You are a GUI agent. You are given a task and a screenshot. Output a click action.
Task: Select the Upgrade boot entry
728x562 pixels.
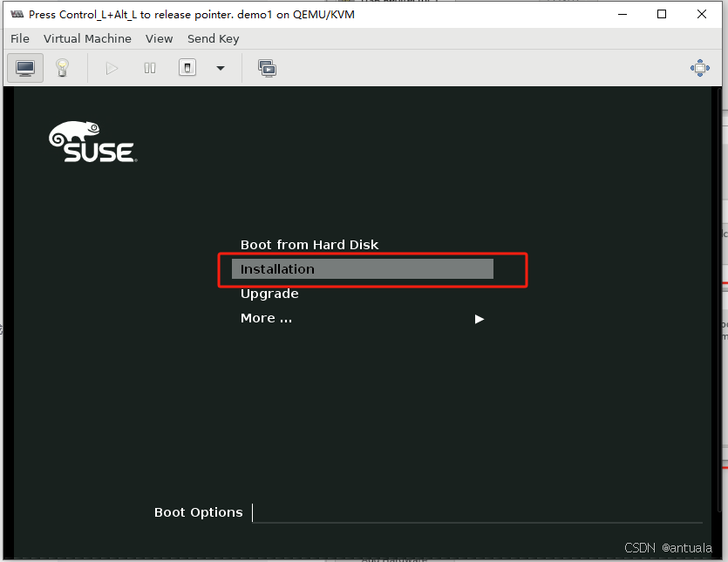[269, 294]
